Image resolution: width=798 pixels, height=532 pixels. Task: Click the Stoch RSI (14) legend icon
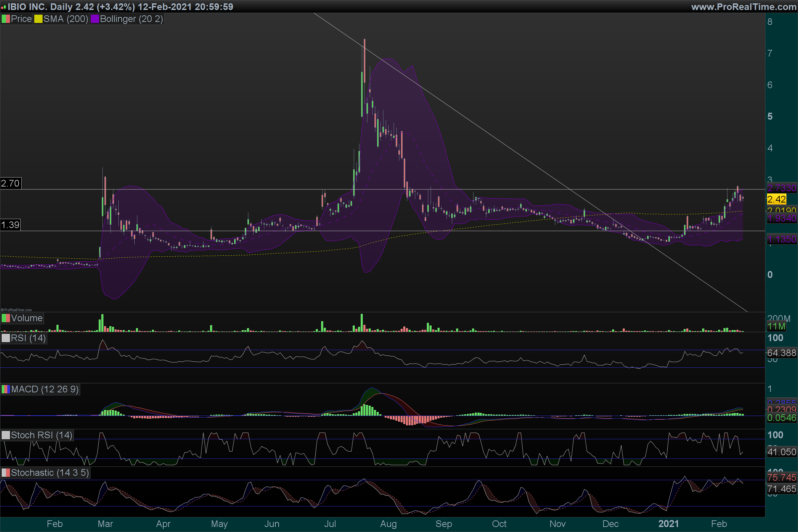coord(6,435)
